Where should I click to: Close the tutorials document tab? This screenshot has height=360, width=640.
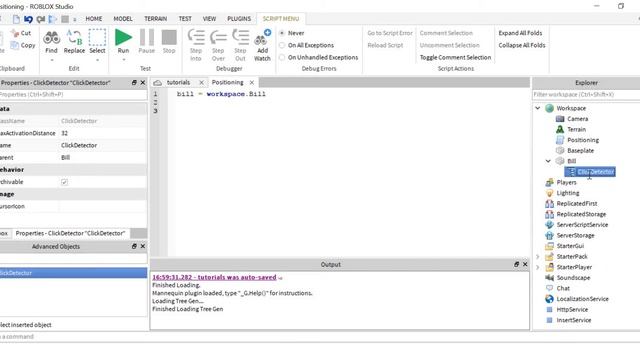(x=201, y=82)
